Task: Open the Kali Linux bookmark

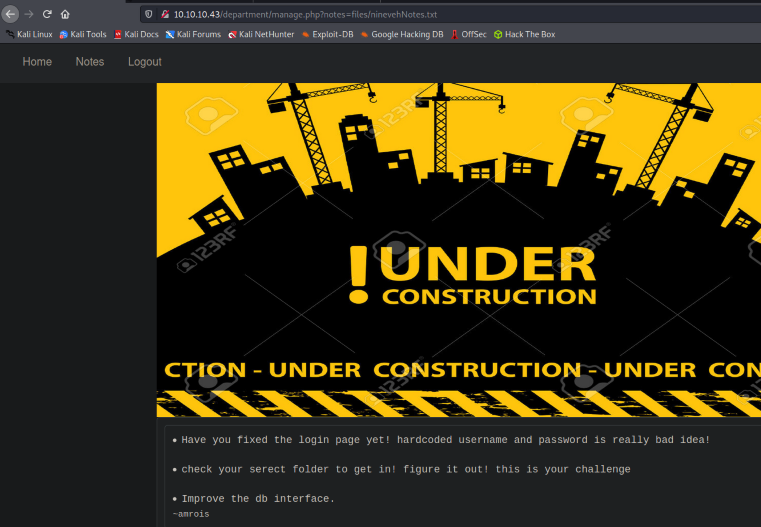Action: [x=29, y=34]
